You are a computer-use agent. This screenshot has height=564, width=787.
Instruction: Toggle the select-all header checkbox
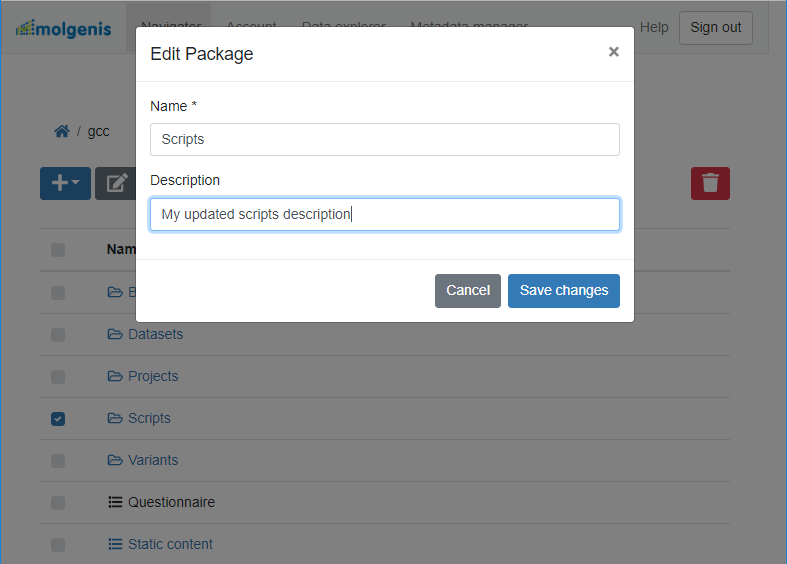coord(58,250)
